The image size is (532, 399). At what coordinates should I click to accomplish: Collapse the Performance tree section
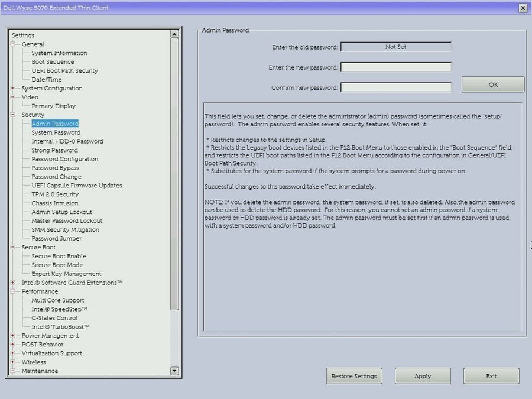13,291
